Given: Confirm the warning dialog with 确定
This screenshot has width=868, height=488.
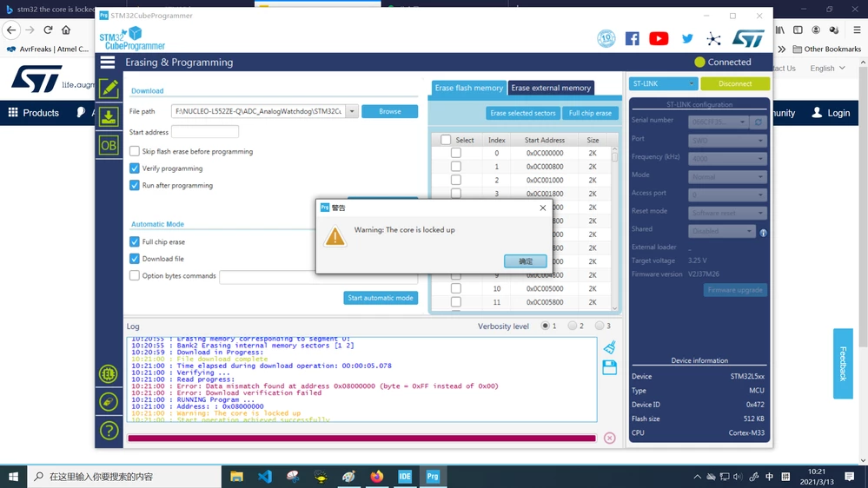Looking at the screenshot, I should pos(526,261).
